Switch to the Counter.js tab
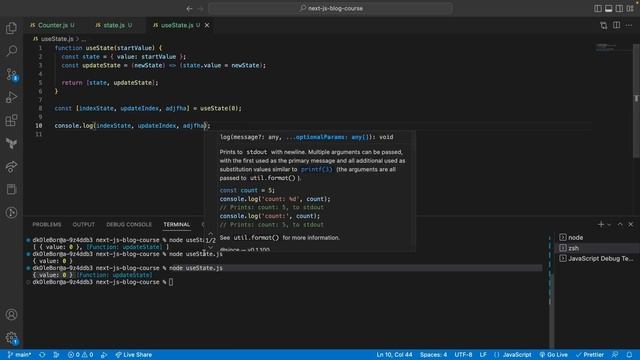 pyautogui.click(x=52, y=25)
